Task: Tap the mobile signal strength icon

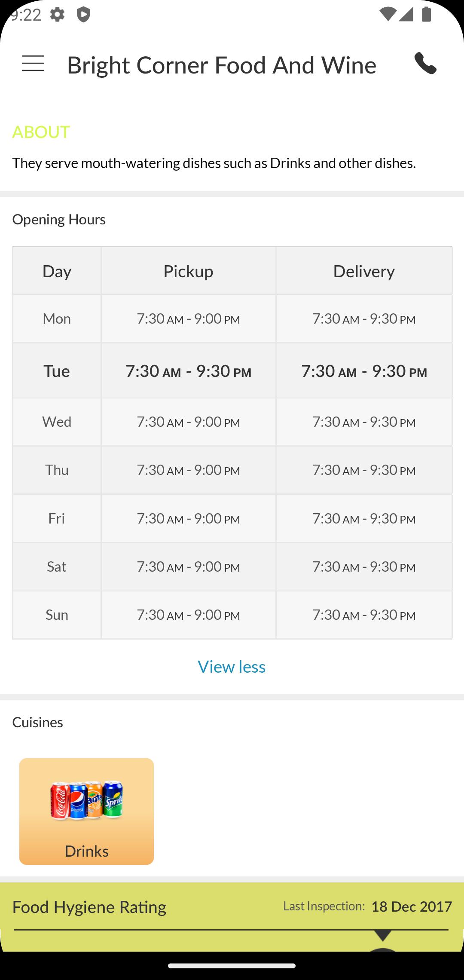Action: [406, 14]
